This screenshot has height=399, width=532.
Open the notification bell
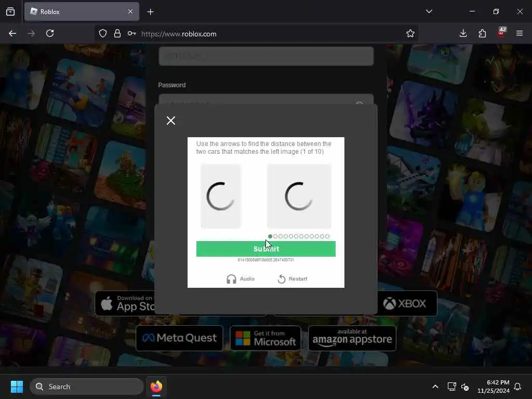(x=517, y=387)
